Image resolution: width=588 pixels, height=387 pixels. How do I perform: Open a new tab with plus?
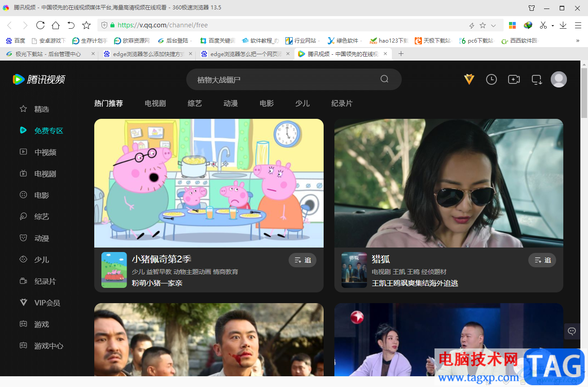401,54
